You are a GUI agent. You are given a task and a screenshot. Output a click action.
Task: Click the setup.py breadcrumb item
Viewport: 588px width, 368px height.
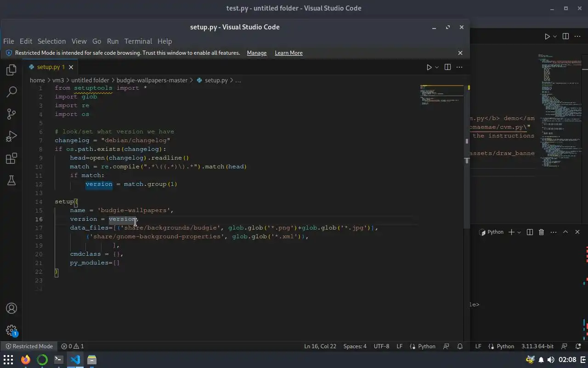click(212, 80)
